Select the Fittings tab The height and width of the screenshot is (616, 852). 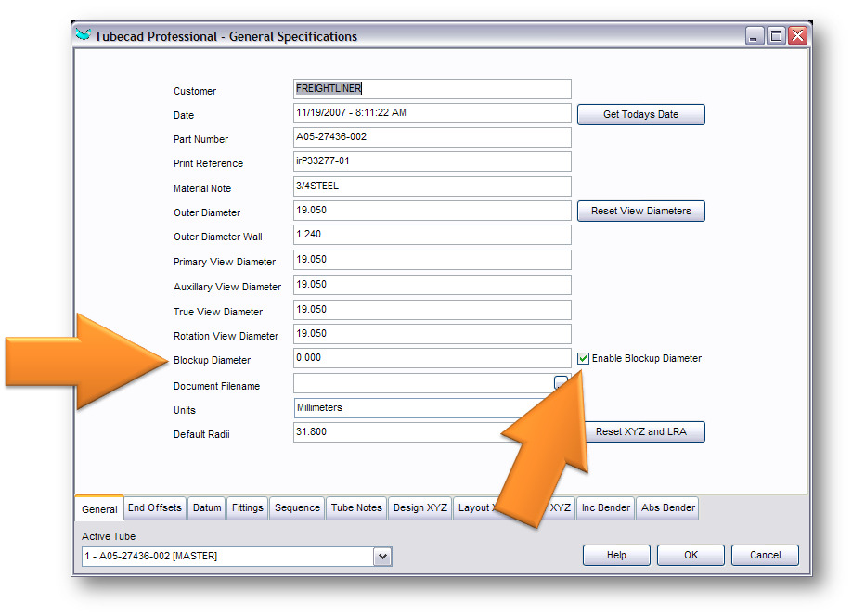click(247, 507)
